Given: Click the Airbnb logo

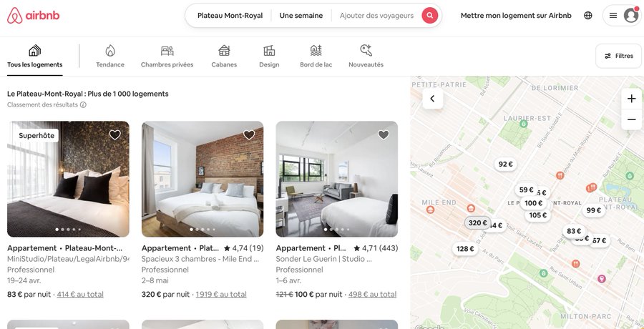Looking at the screenshot, I should pyautogui.click(x=33, y=16).
